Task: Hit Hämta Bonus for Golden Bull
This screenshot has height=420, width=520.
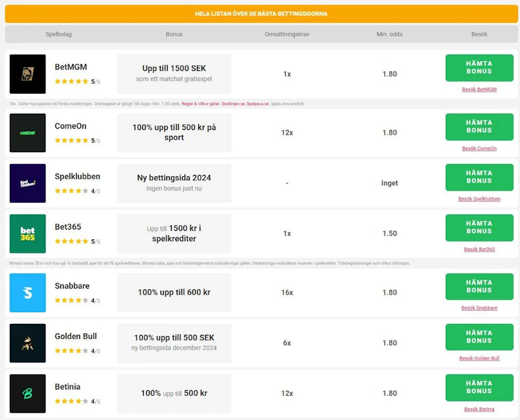Action: coord(479,337)
